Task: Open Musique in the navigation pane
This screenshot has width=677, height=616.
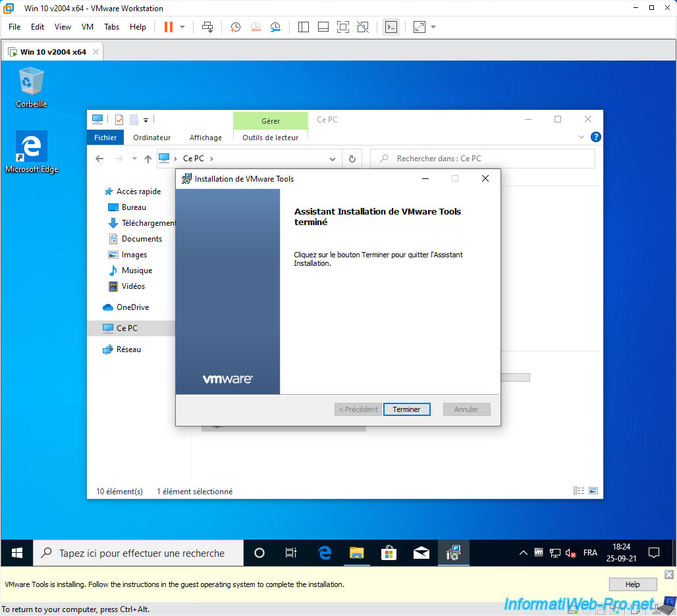Action: (130, 270)
